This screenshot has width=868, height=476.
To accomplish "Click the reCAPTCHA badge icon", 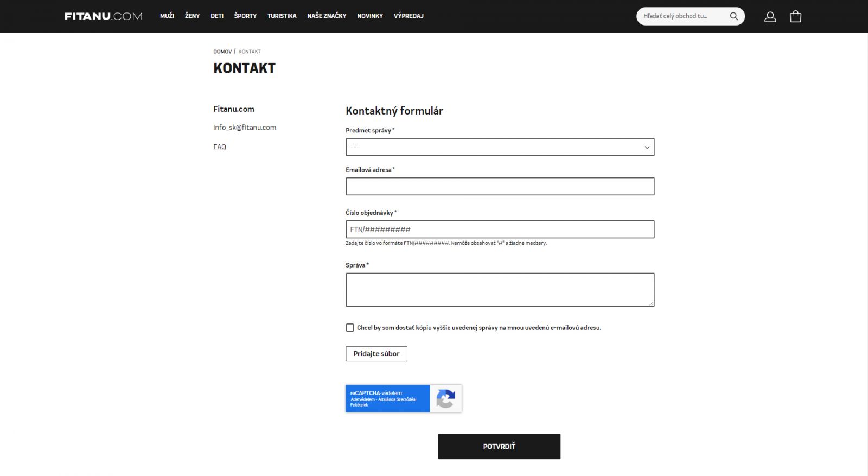I will pyautogui.click(x=445, y=399).
